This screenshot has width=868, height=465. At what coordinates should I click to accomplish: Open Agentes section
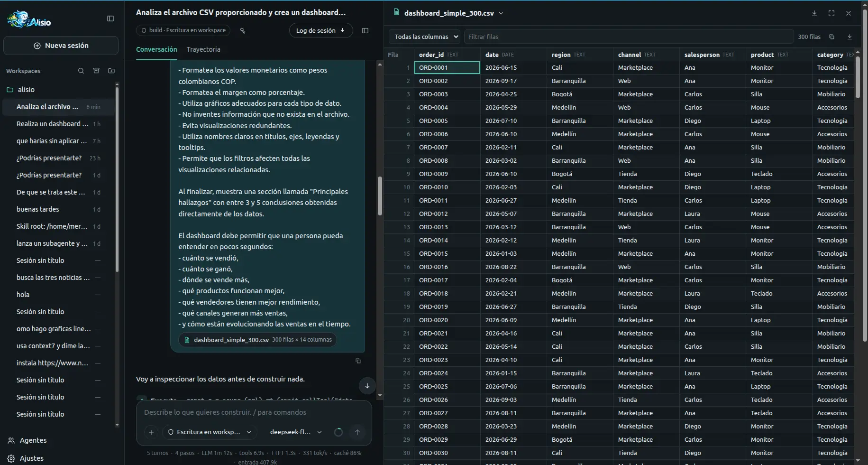click(x=33, y=440)
